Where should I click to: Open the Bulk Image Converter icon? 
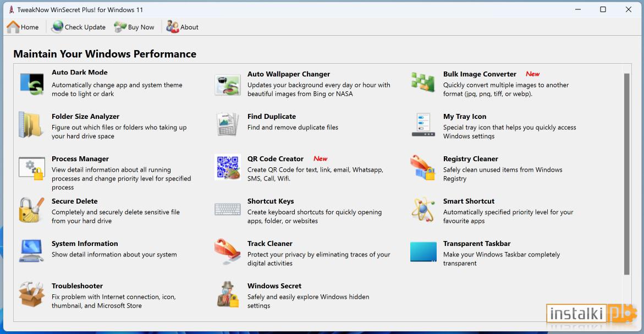click(x=423, y=82)
